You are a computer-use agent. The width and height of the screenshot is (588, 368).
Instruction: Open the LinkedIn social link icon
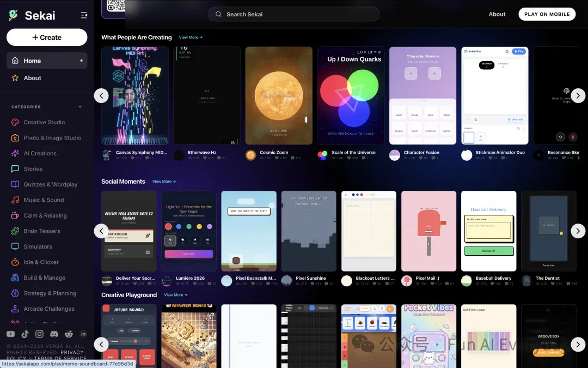click(83, 334)
